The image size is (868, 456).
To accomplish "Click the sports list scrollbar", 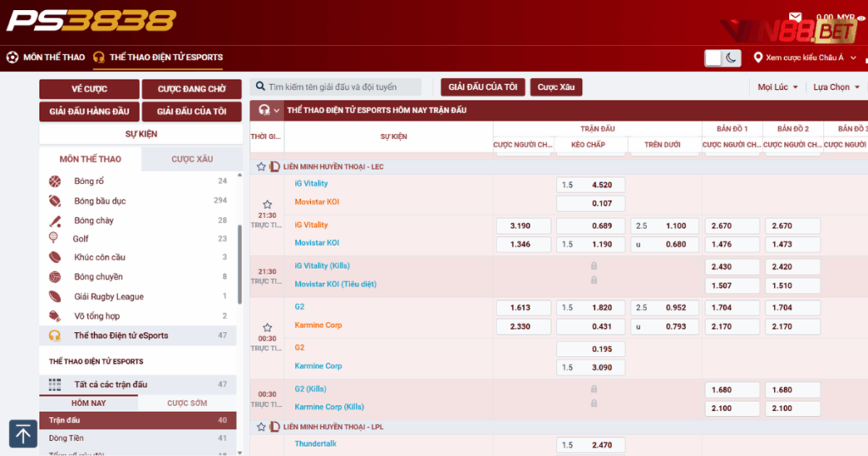I will tap(240, 264).
